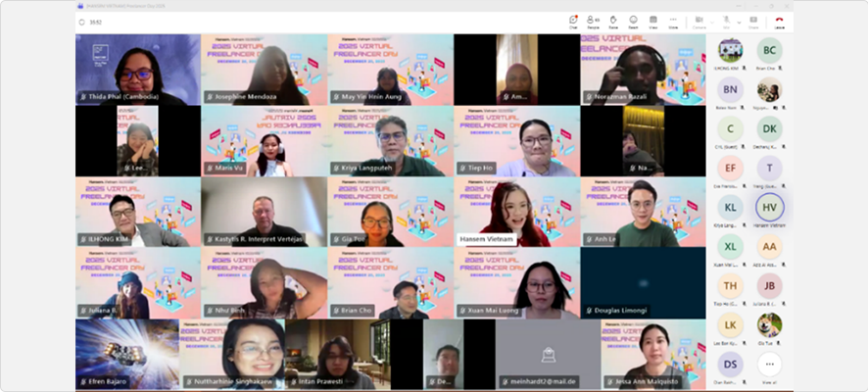The width and height of the screenshot is (868, 392).
Task: Select Kastytis R. Interpret Vertėjas video tile
Action: [x=265, y=212]
